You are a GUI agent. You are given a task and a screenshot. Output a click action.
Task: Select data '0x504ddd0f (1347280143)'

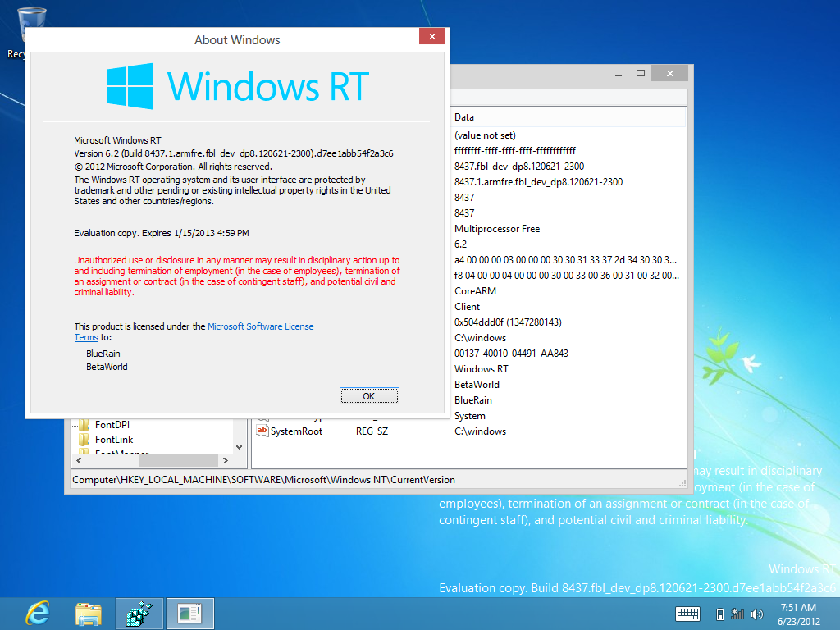pos(508,322)
